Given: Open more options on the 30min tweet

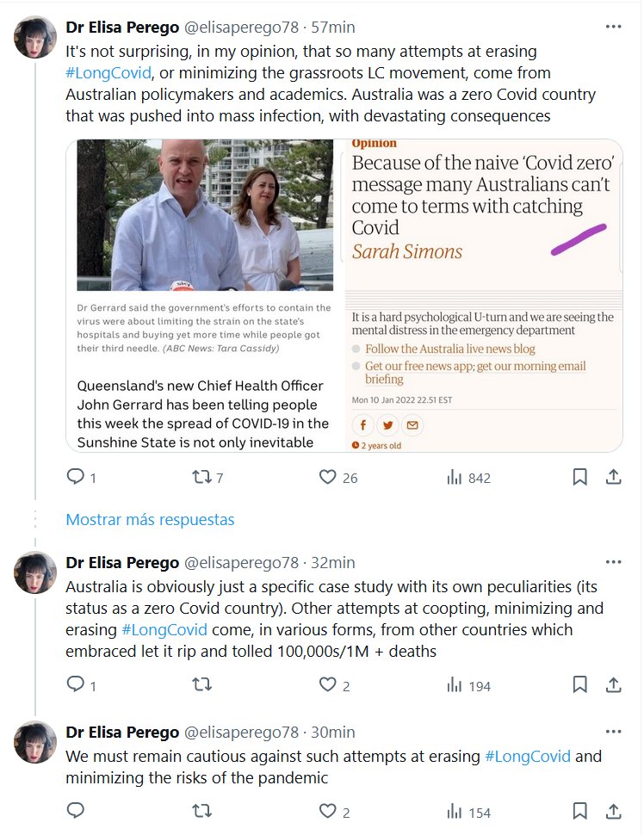Looking at the screenshot, I should (613, 732).
